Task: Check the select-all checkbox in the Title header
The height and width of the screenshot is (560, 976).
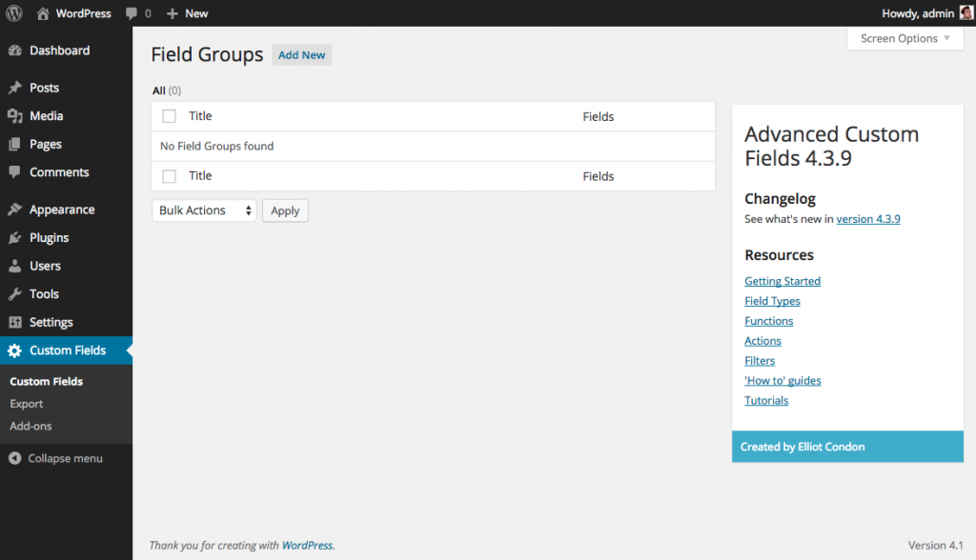Action: point(169,116)
